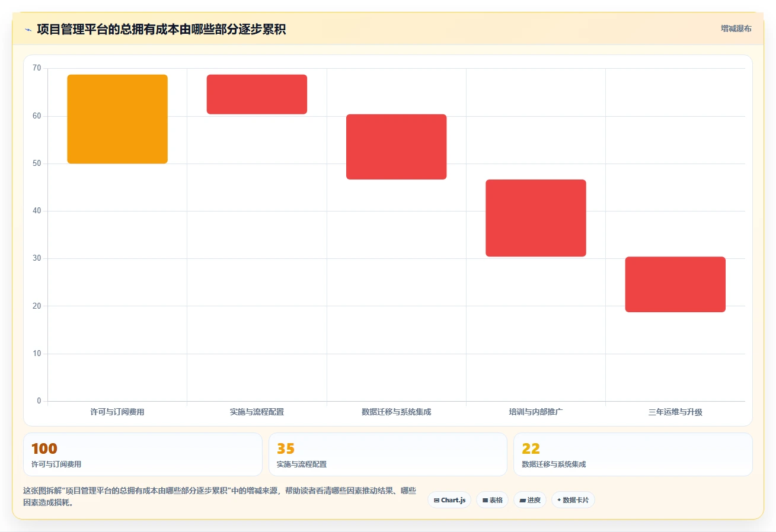Click card caption 数据迁移与系统集成 under 22
Screen dimensions: 776x532
(x=554, y=464)
